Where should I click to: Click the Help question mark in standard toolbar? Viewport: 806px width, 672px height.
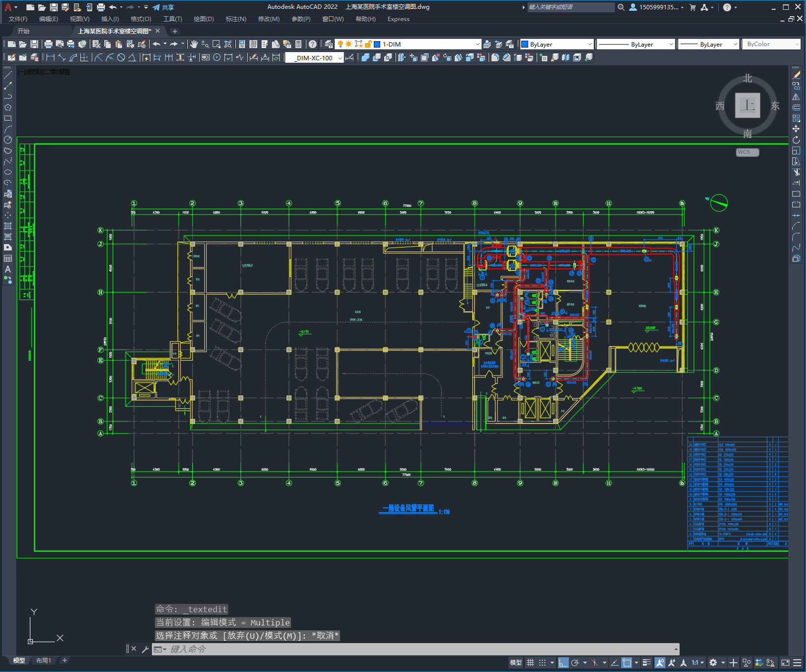tap(313, 44)
